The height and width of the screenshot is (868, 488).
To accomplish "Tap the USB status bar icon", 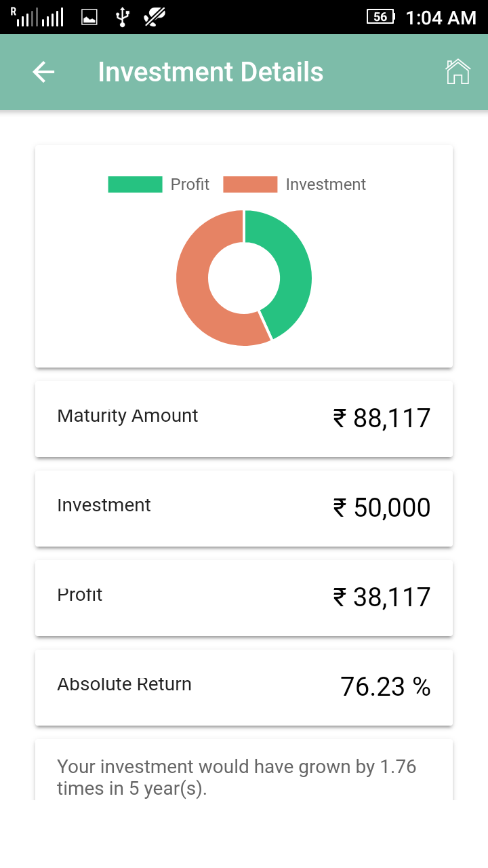I will coord(122,17).
